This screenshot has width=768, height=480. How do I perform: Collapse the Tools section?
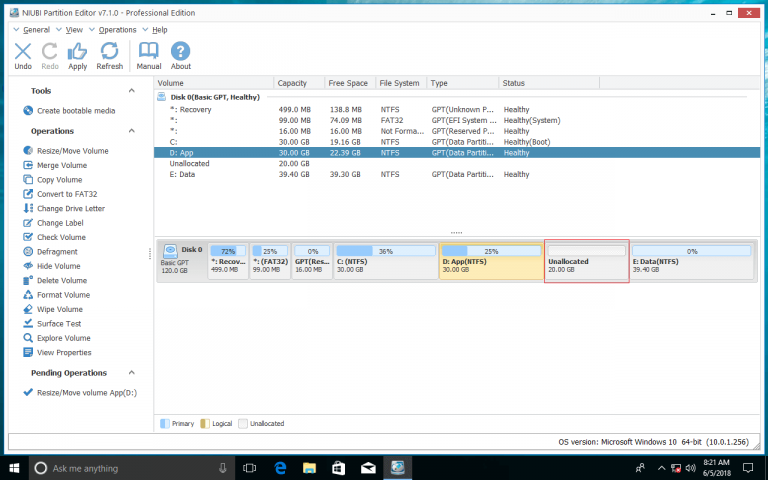131,91
